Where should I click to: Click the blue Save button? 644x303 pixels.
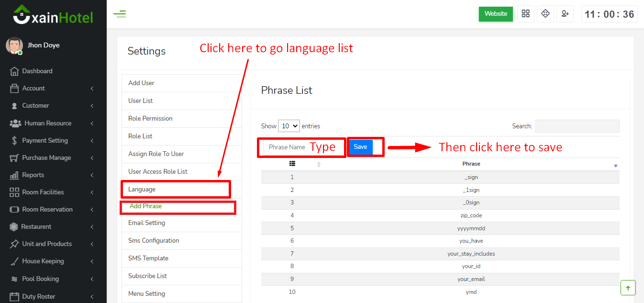(360, 147)
